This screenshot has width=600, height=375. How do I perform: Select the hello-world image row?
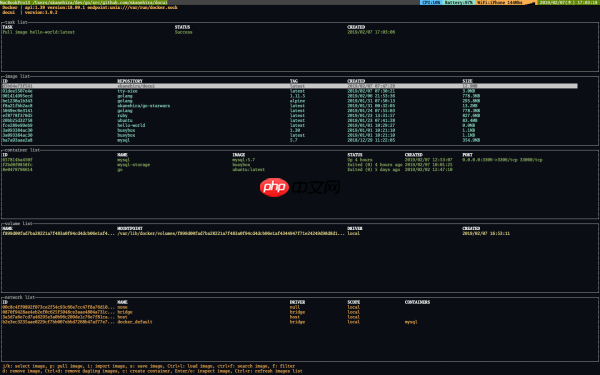click(x=290, y=125)
